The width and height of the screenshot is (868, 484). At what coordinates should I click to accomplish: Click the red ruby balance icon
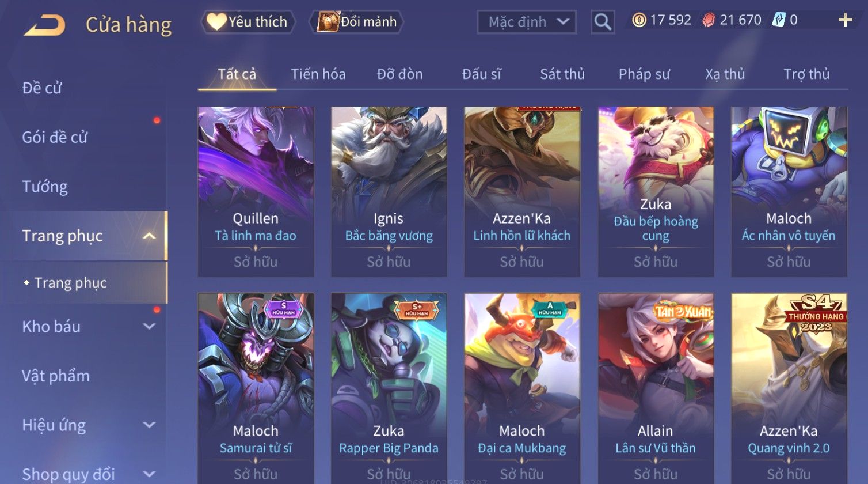tap(709, 20)
